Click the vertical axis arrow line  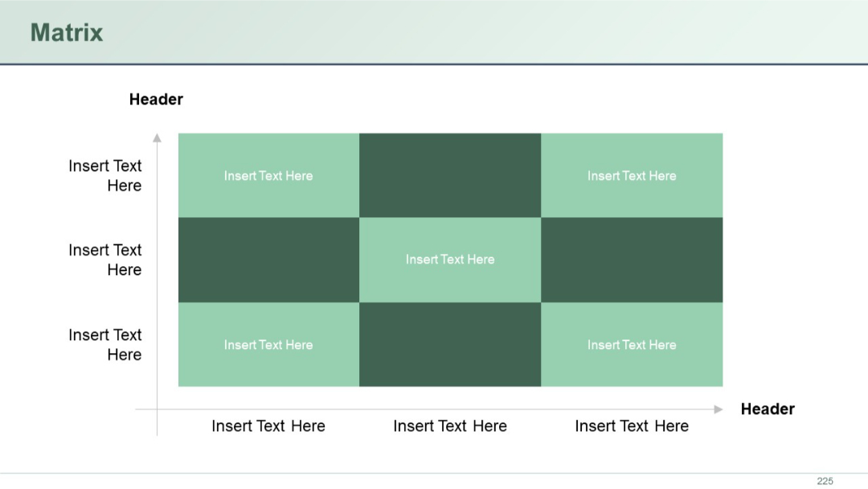(x=158, y=265)
